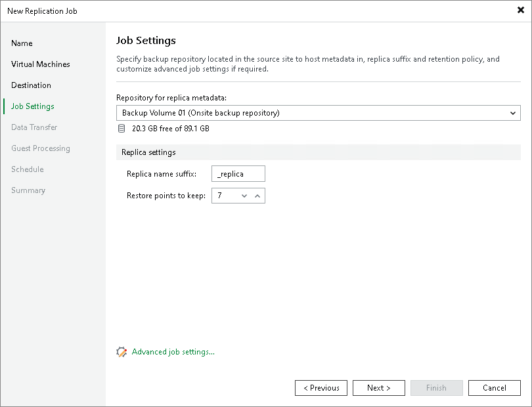The image size is (532, 407).
Task: Open the Data Transfer step
Action: (33, 127)
